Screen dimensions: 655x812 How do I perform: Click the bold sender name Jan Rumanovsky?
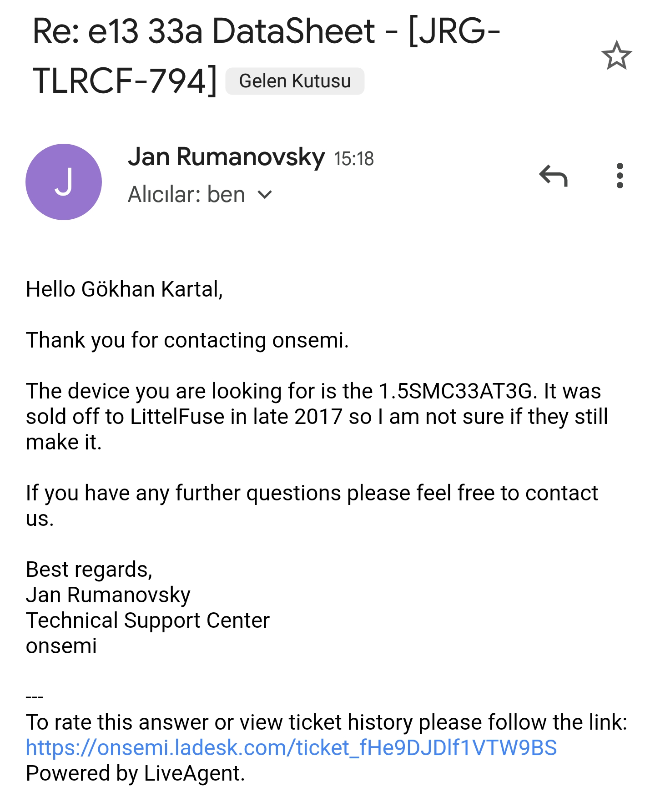click(x=226, y=157)
